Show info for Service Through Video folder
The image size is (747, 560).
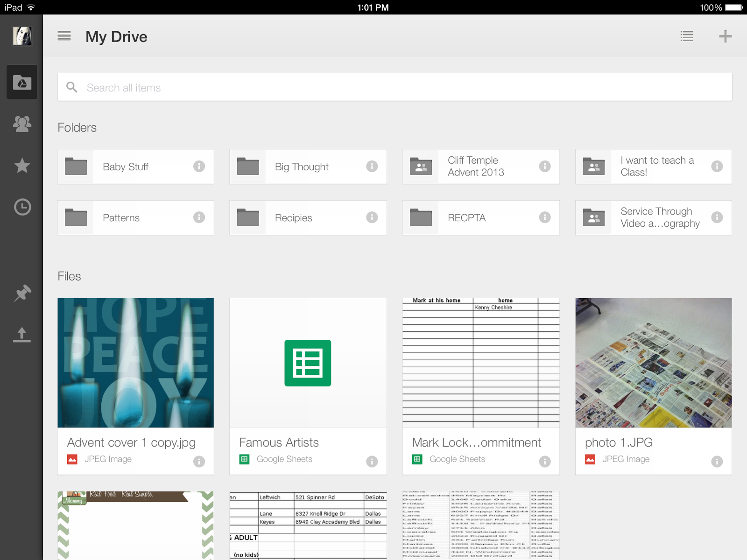[717, 217]
